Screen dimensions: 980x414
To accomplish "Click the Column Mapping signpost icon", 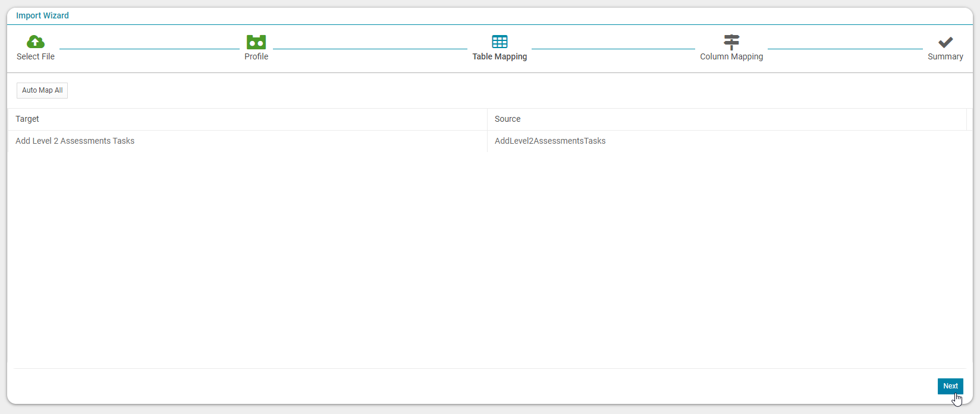I will (x=731, y=42).
